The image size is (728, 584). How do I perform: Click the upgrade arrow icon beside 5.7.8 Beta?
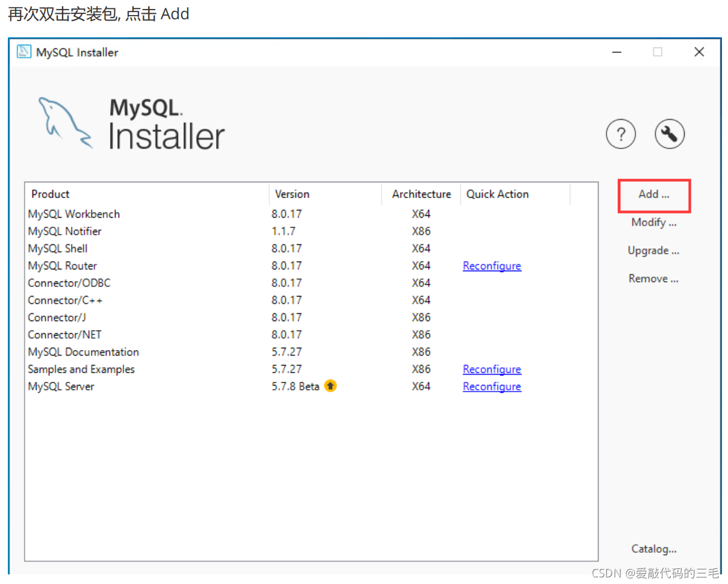click(x=330, y=386)
